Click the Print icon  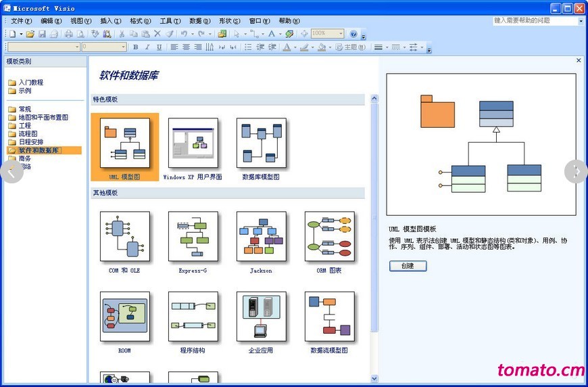coord(69,34)
